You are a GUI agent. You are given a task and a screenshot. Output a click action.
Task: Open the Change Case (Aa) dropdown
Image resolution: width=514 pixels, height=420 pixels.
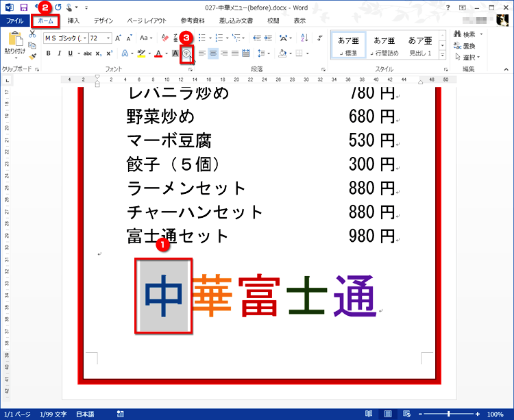pos(146,38)
